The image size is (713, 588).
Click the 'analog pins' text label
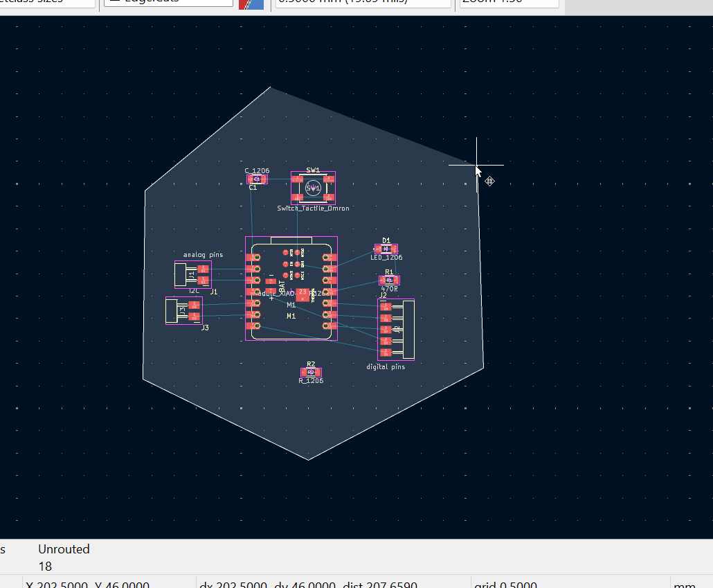tap(203, 254)
